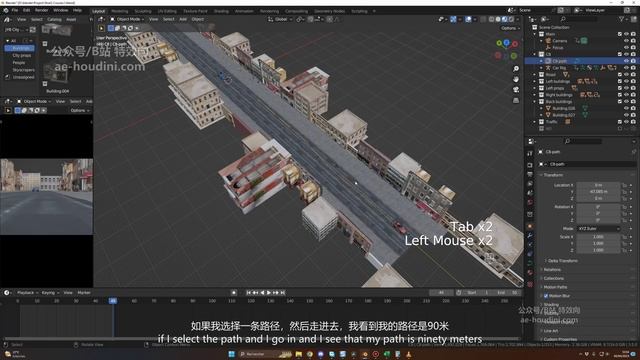Expand the Motion Paths panel
640x360 pixels.
pyautogui.click(x=555, y=287)
